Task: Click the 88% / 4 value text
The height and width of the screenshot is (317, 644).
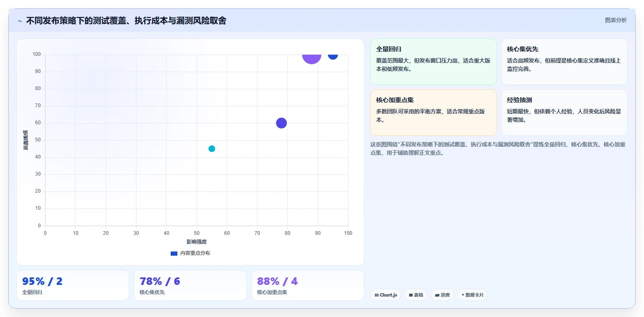Action: (x=278, y=281)
